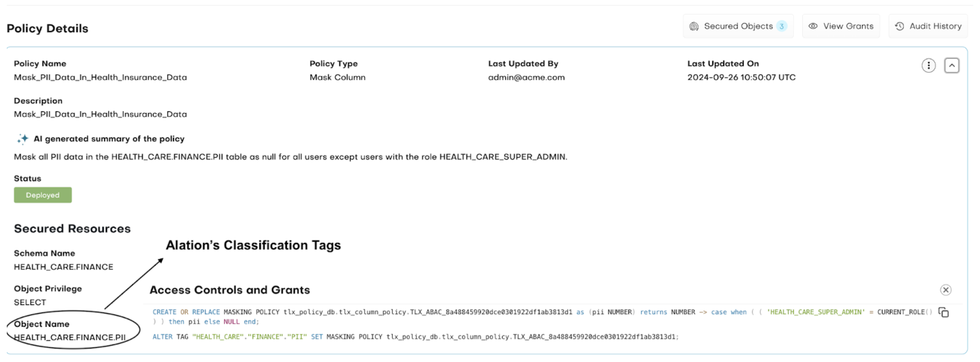Open the View Grants text label

pos(848,26)
